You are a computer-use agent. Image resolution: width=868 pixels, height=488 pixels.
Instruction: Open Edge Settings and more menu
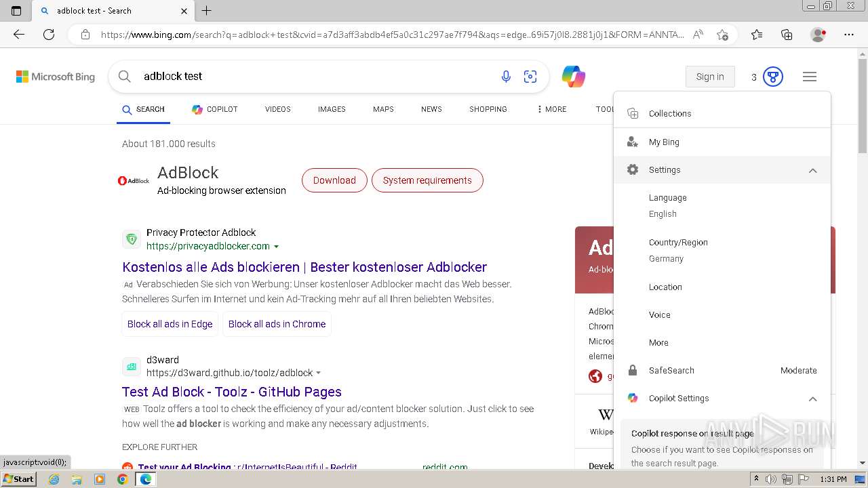coord(849,35)
